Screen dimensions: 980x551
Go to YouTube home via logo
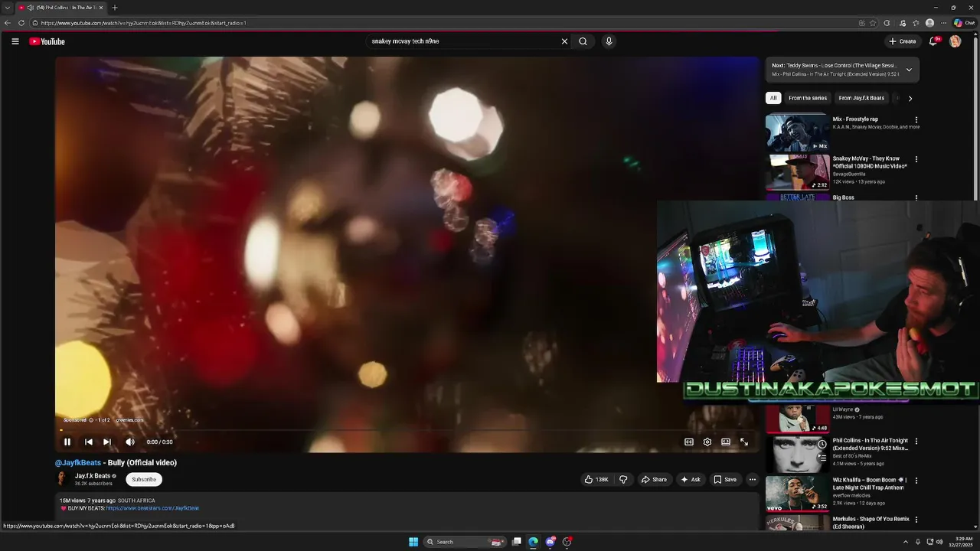tap(47, 41)
